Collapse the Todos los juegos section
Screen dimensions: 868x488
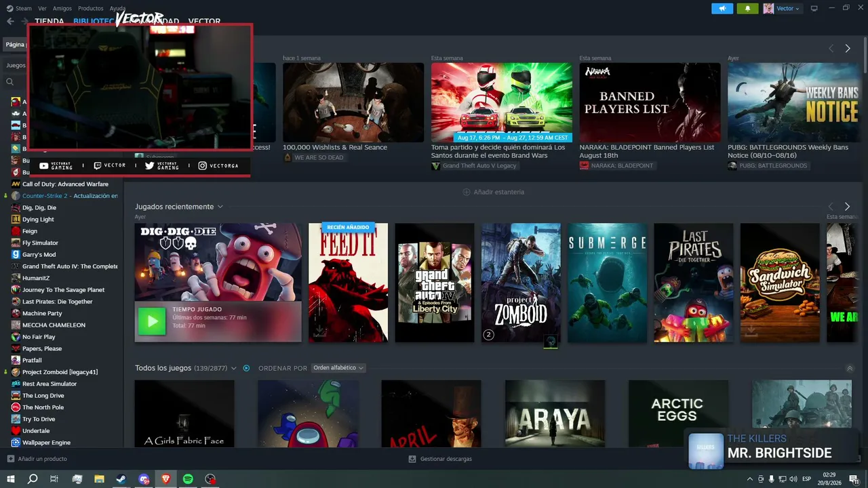850,369
